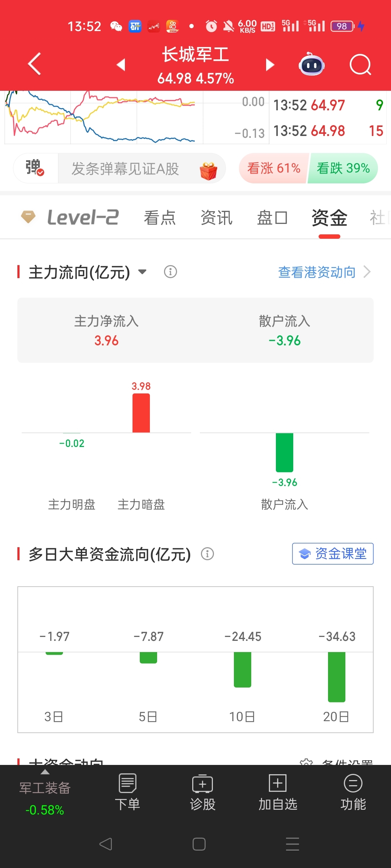
Task: Open info icon beside 多日大单资金流向
Action: pos(207,554)
